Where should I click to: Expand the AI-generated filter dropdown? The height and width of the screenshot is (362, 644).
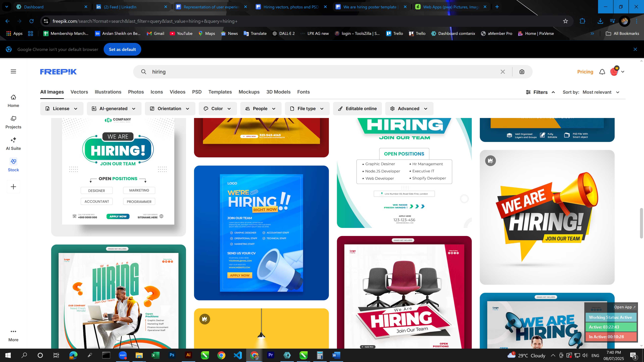click(x=114, y=109)
